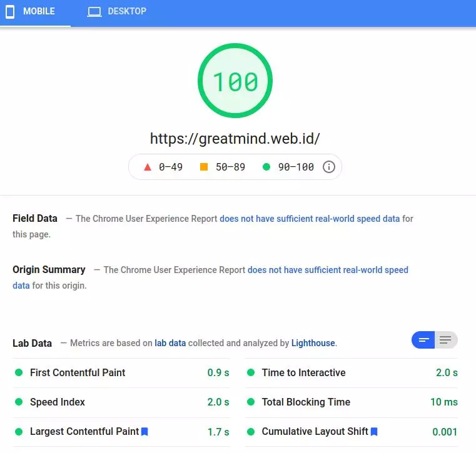Select the compact metrics view toggle
The width and height of the screenshot is (476, 453).
click(x=423, y=340)
